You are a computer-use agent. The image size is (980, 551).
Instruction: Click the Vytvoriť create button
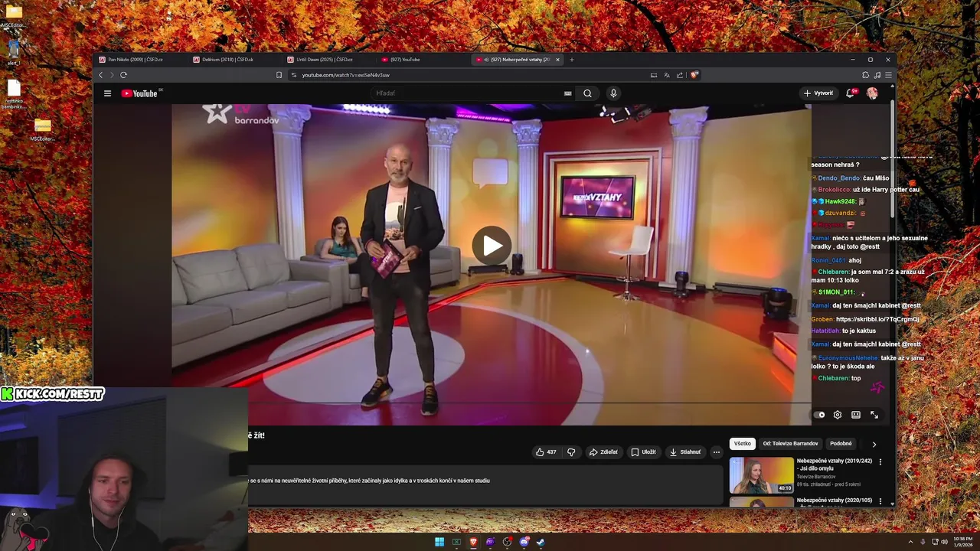[x=818, y=93]
